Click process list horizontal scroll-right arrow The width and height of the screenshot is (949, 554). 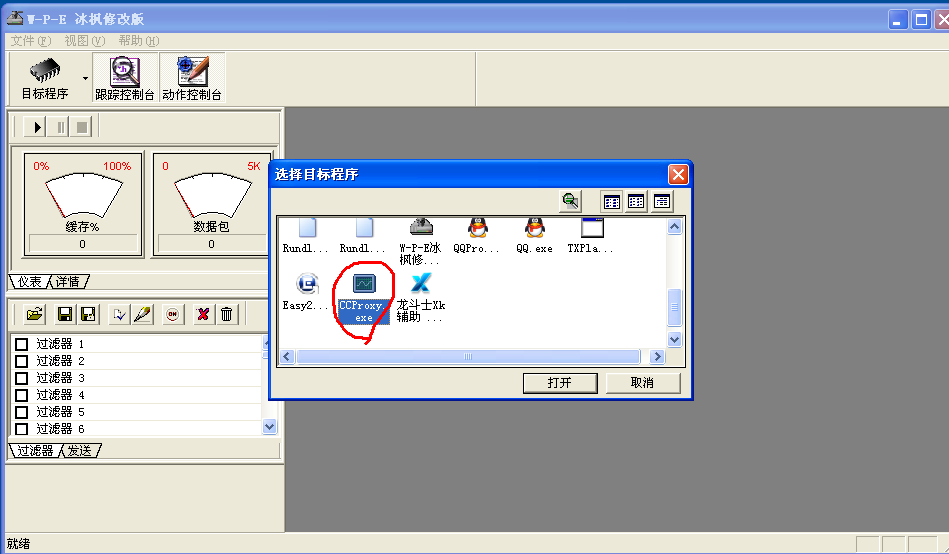657,357
